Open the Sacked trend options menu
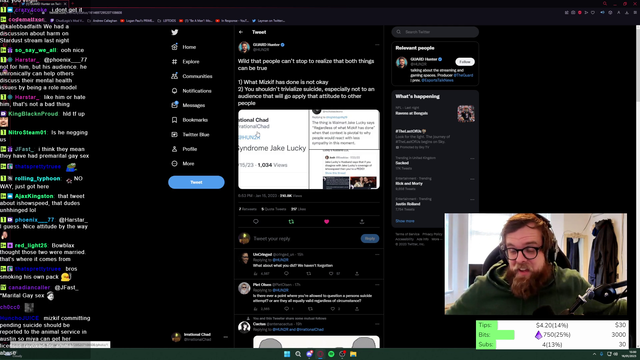The width and height of the screenshot is (640, 360). click(x=472, y=158)
